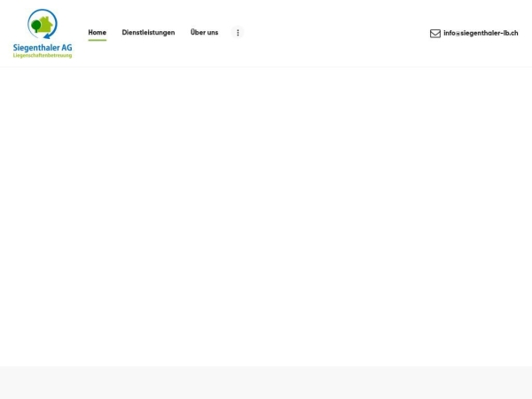532x399 pixels.
Task: Go to the Home menu item
Action: click(x=97, y=33)
